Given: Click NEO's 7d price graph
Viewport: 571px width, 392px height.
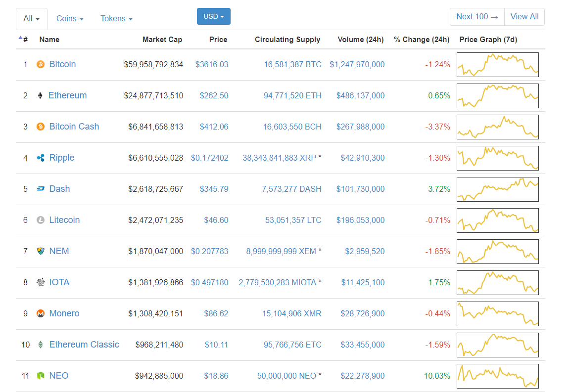Looking at the screenshot, I should coord(498,376).
